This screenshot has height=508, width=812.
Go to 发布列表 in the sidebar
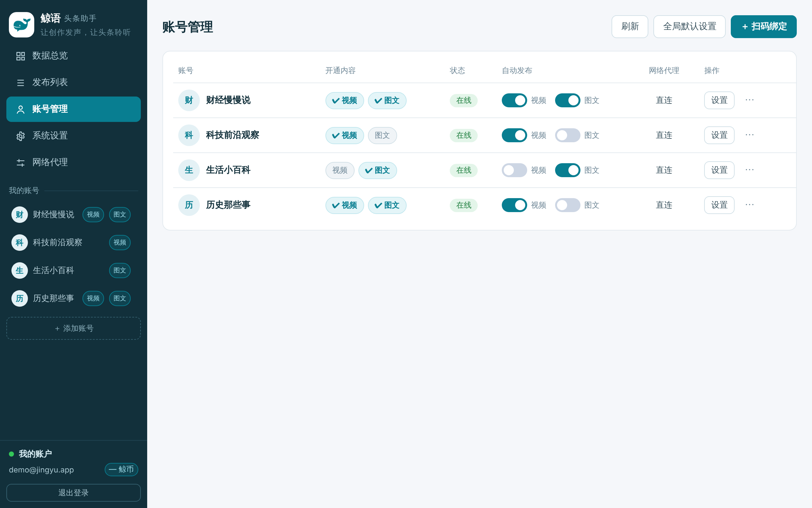(x=74, y=83)
